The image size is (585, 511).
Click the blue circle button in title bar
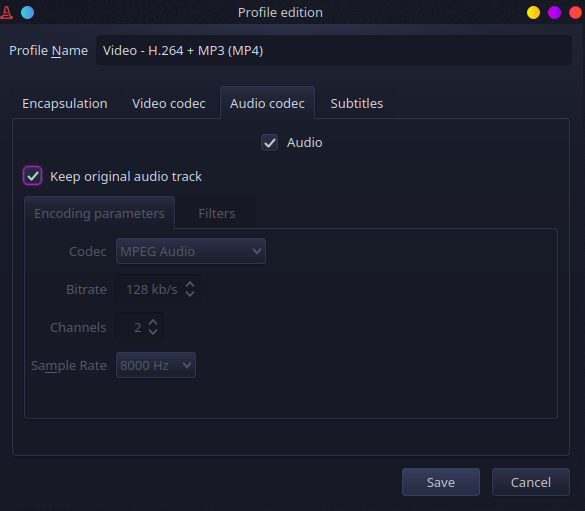(x=28, y=13)
